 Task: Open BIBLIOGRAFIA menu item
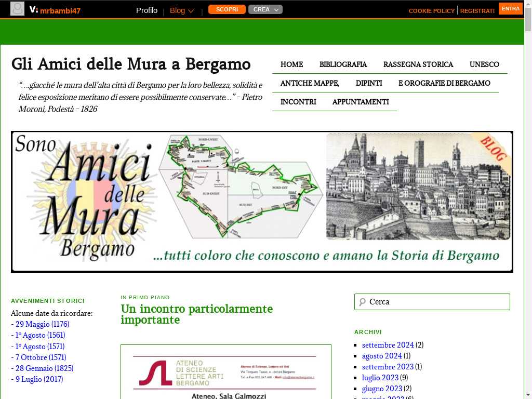tap(343, 64)
